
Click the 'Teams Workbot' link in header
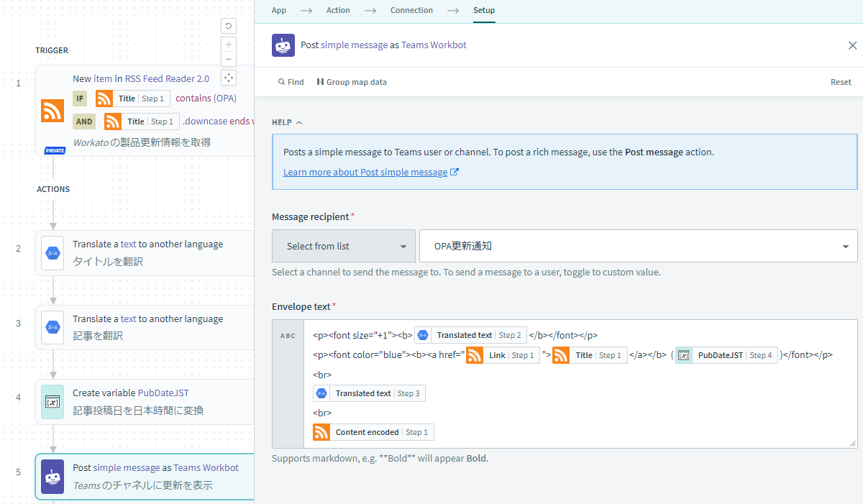click(434, 45)
